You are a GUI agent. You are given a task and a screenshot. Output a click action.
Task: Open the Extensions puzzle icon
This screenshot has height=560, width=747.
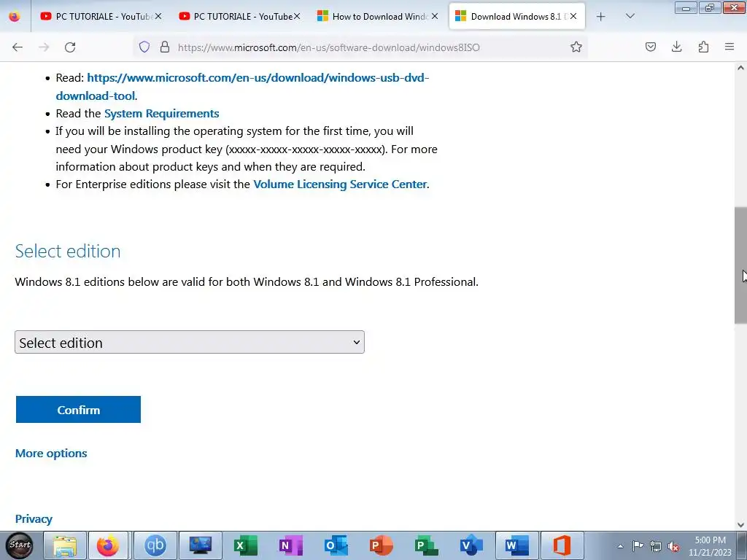[x=703, y=47]
